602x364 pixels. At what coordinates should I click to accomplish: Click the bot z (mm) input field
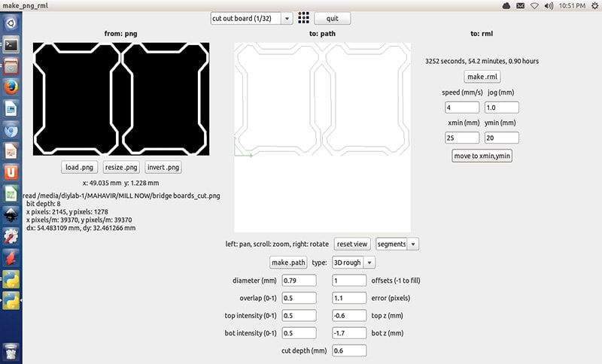click(x=349, y=333)
